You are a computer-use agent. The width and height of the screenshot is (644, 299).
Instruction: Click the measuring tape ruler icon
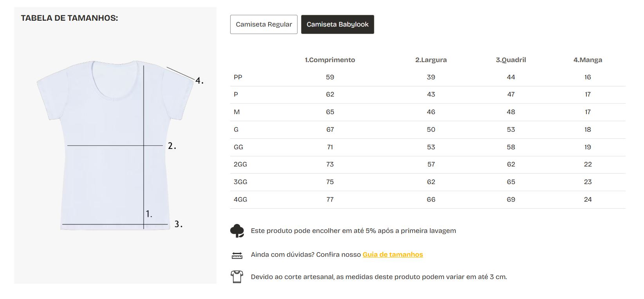[x=237, y=255]
